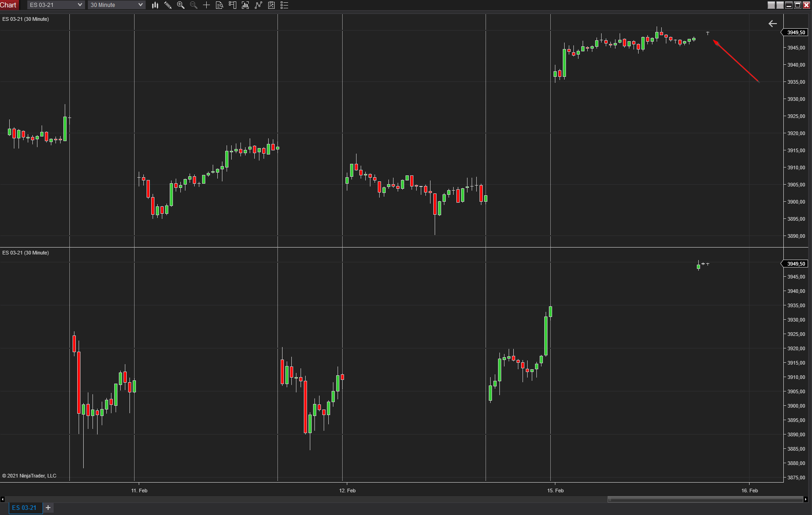Open the bar type (candlestick) icon
This screenshot has width=812, height=515.
tap(155, 5)
